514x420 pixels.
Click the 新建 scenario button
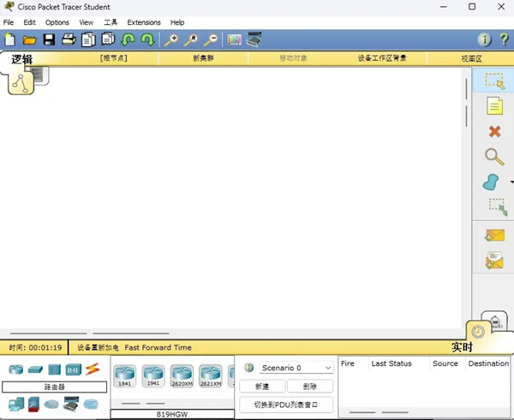click(262, 387)
